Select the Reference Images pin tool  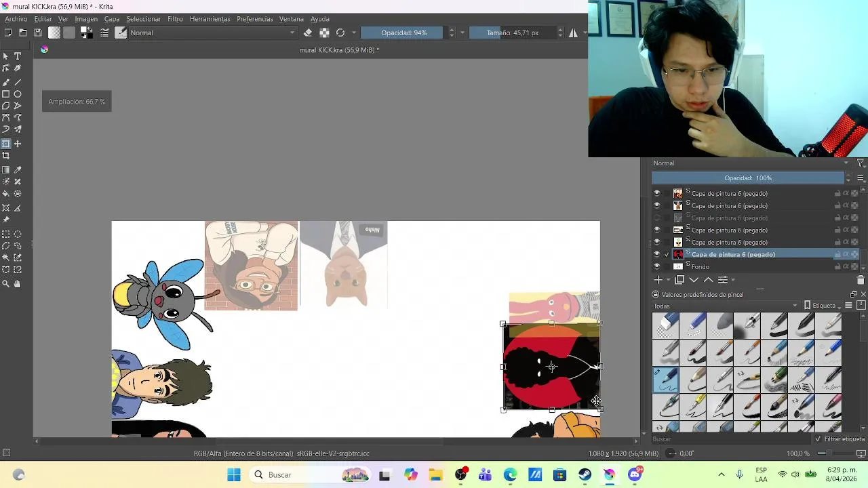6,220
